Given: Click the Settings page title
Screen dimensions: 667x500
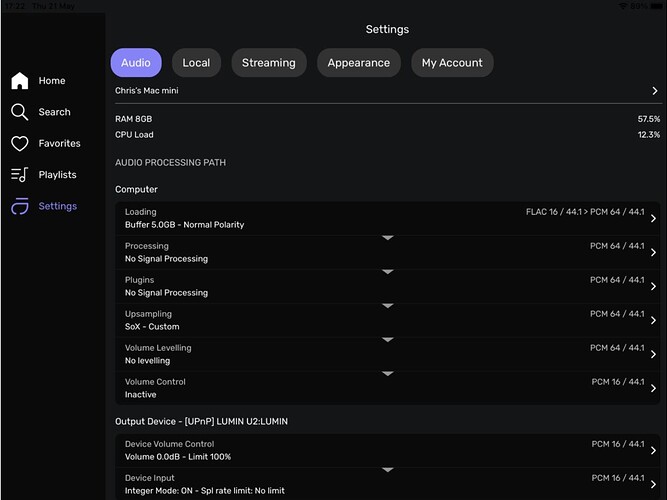Looking at the screenshot, I should point(387,29).
